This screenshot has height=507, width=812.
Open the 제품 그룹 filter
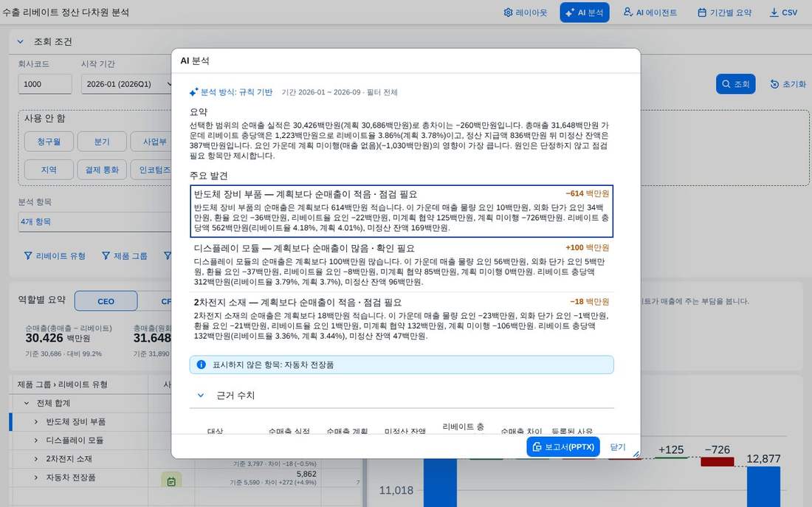point(125,256)
